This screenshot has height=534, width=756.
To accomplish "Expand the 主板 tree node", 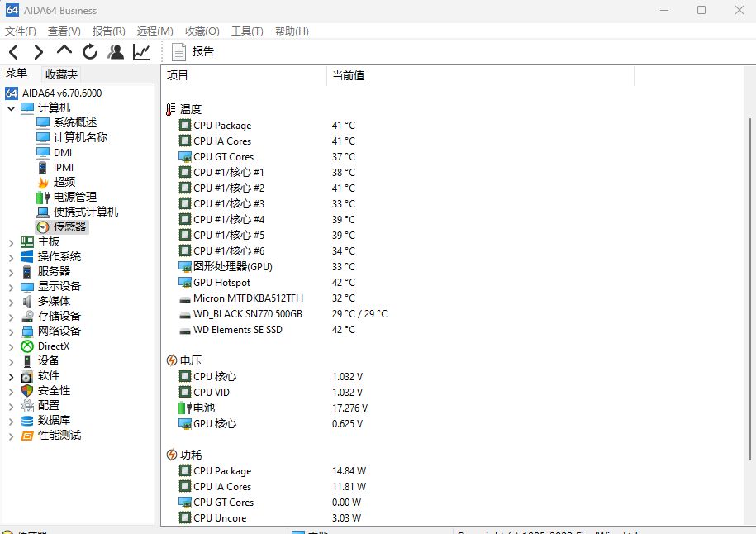I will [11, 243].
